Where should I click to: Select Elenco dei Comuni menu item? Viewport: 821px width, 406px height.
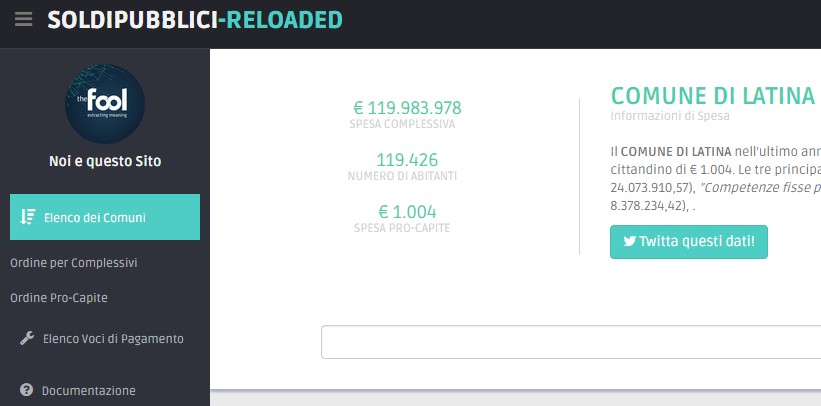[105, 217]
